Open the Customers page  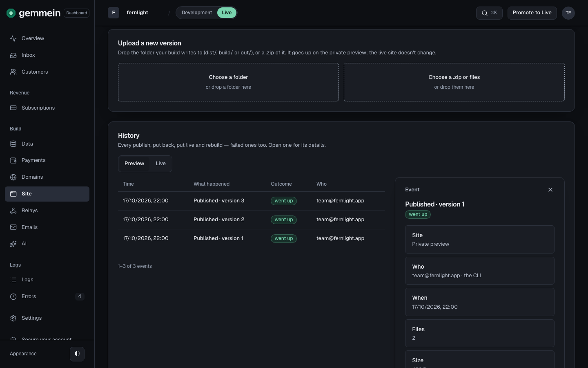click(47, 72)
